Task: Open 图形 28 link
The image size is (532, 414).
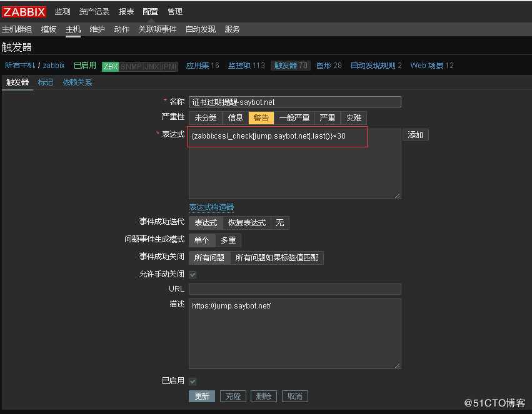Action: 329,66
